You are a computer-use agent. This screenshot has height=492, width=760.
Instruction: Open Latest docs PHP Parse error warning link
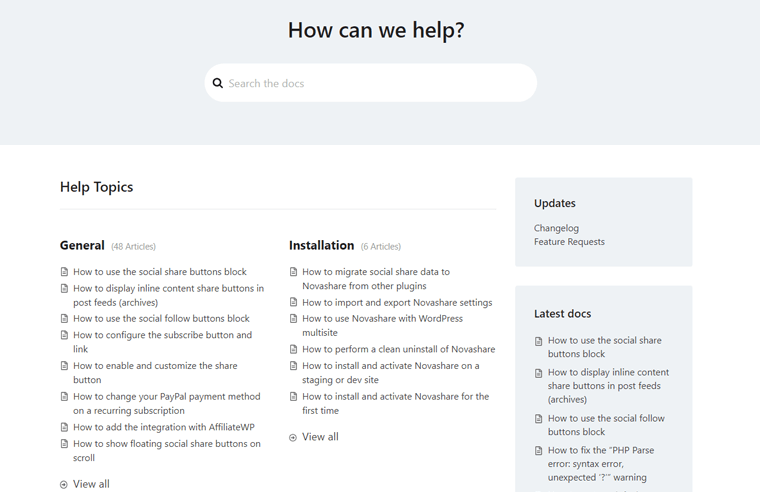coord(601,464)
